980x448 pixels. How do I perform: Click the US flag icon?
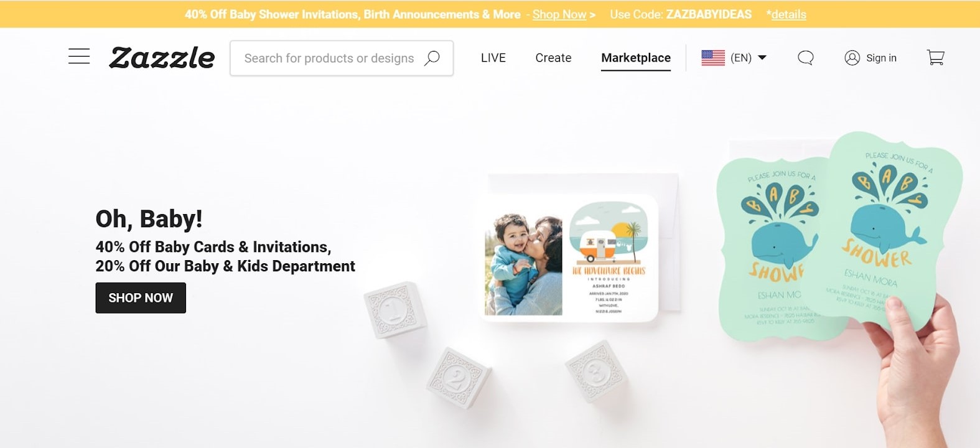[x=713, y=58]
